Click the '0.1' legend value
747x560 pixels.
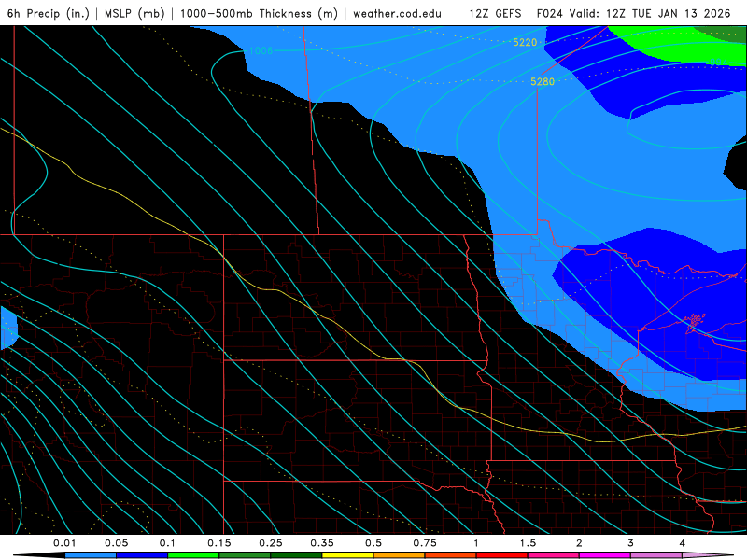coord(167,543)
